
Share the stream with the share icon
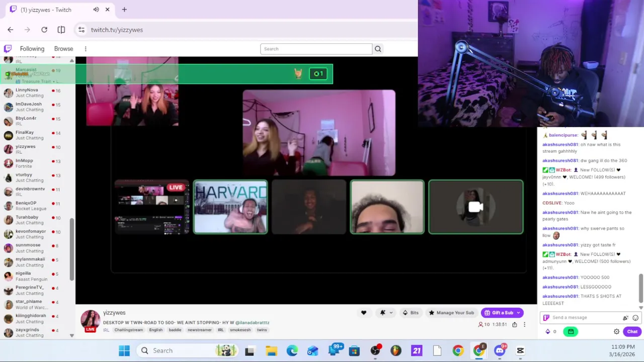514,325
